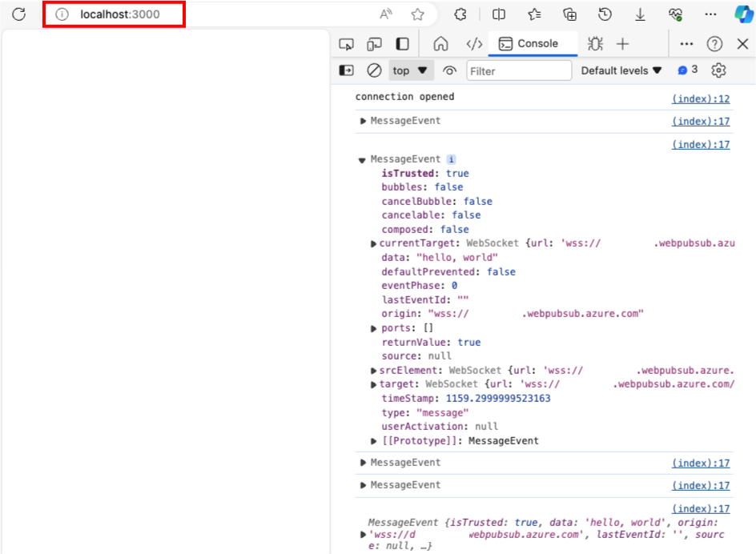Create a live expression with the eye icon

(x=449, y=70)
